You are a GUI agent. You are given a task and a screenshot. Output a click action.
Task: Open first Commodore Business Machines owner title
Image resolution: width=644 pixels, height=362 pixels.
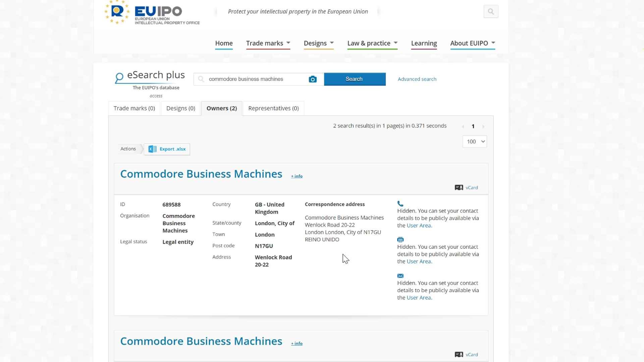[x=201, y=174]
